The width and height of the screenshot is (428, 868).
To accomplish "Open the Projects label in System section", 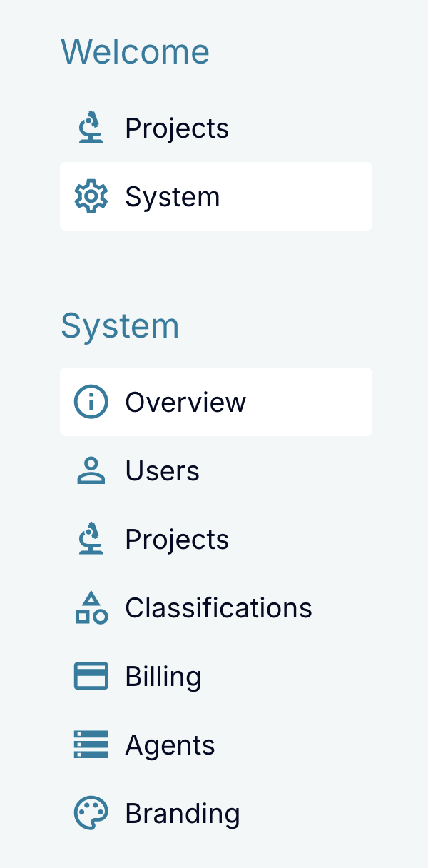I will (x=177, y=540).
